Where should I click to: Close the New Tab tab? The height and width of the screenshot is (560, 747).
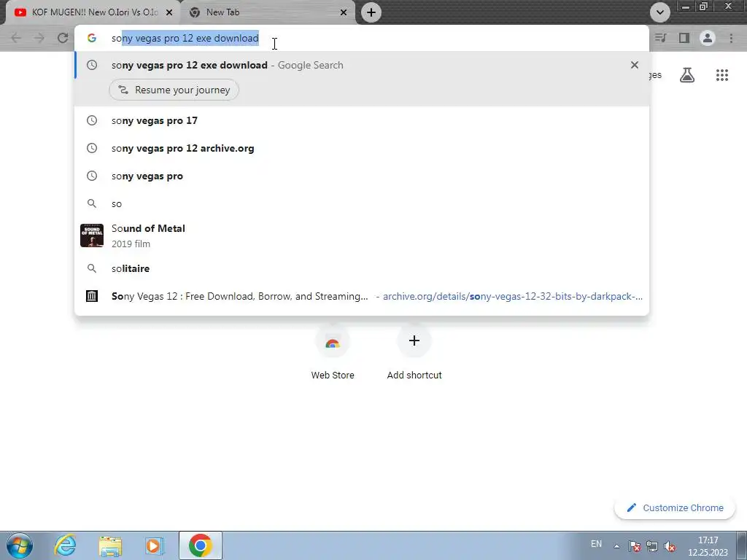[344, 12]
